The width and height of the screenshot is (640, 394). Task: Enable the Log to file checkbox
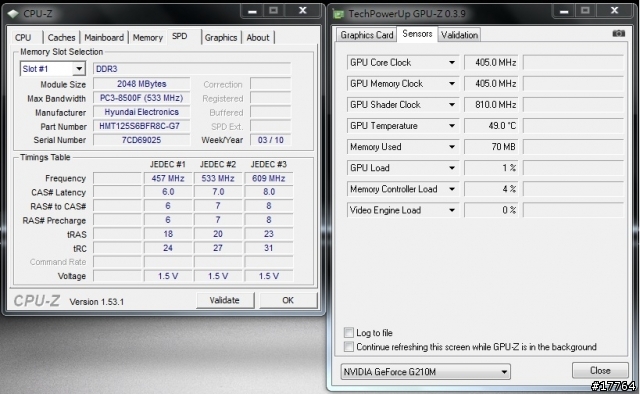pos(349,332)
